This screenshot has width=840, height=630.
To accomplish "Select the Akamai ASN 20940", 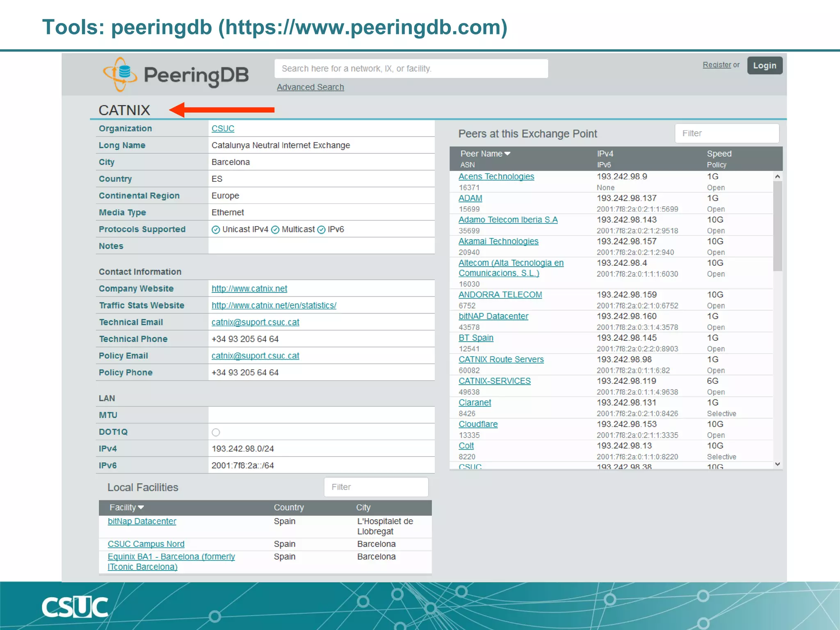I will tap(469, 252).
